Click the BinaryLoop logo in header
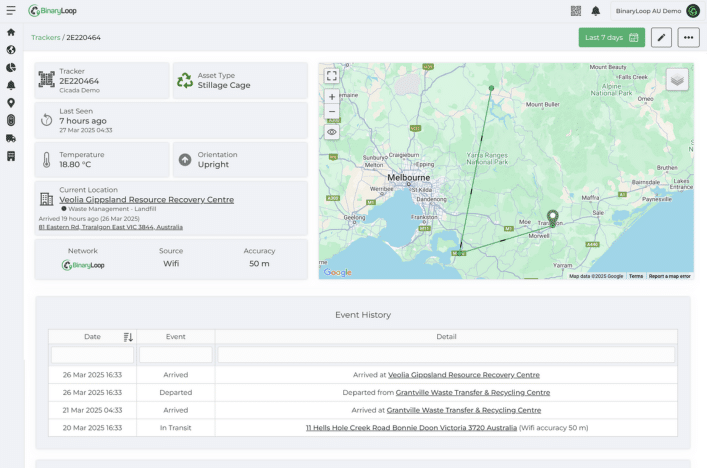 52,10
